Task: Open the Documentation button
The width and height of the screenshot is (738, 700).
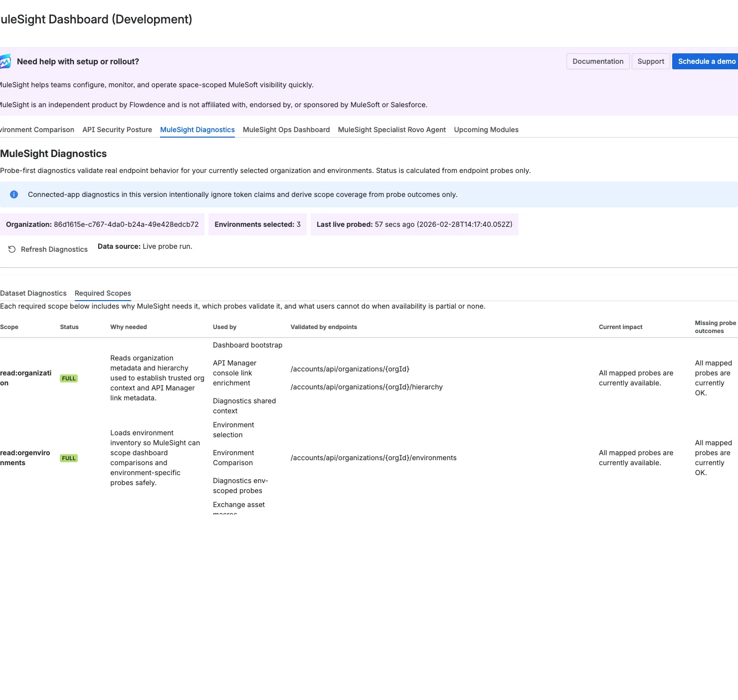Action: [x=598, y=61]
